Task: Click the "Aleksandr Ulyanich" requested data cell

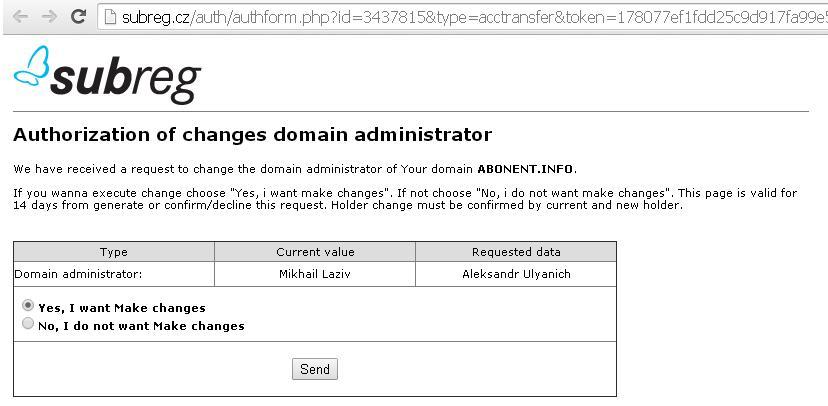Action: 516,274
